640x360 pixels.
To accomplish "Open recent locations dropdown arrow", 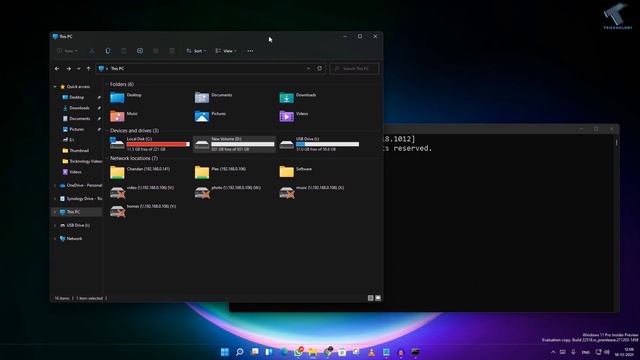I will 79,69.
